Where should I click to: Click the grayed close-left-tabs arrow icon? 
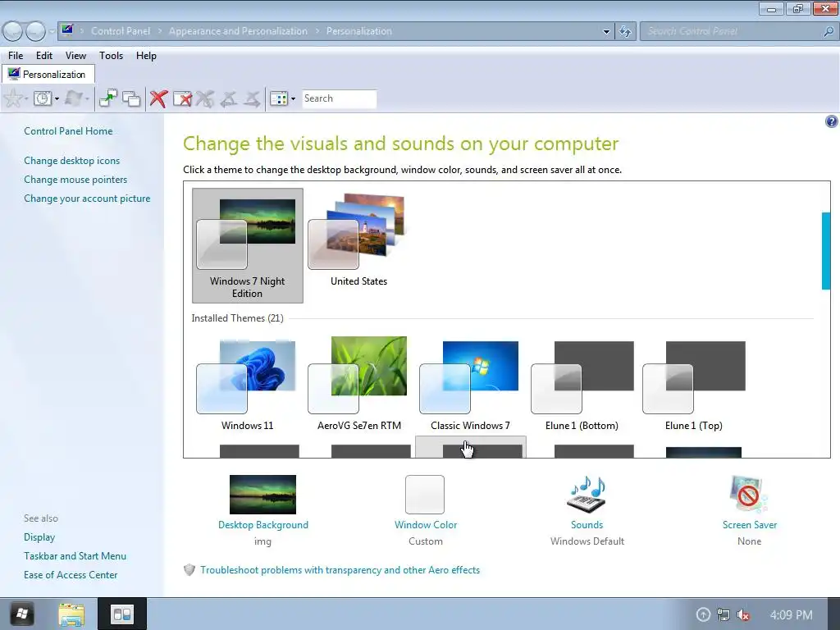click(229, 98)
